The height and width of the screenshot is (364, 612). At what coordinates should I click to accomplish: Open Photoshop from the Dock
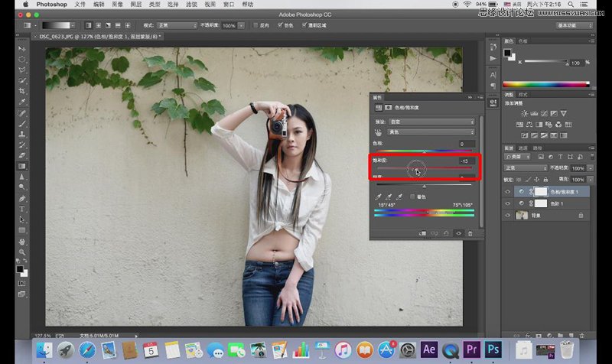(x=493, y=350)
